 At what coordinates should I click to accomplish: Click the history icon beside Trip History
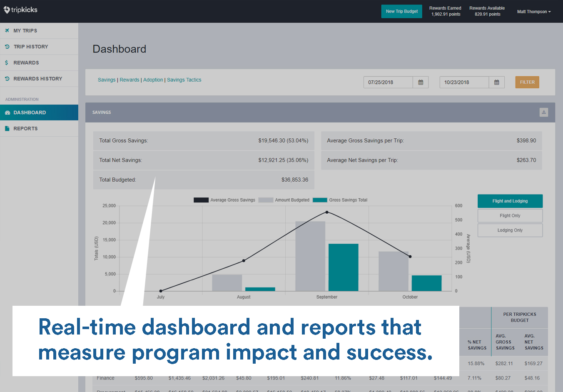(7, 47)
